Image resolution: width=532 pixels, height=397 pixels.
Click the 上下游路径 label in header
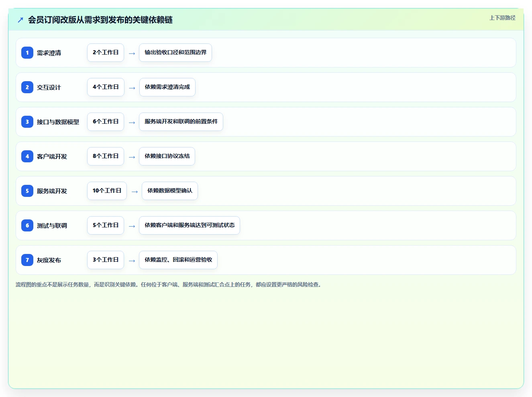[x=502, y=18]
